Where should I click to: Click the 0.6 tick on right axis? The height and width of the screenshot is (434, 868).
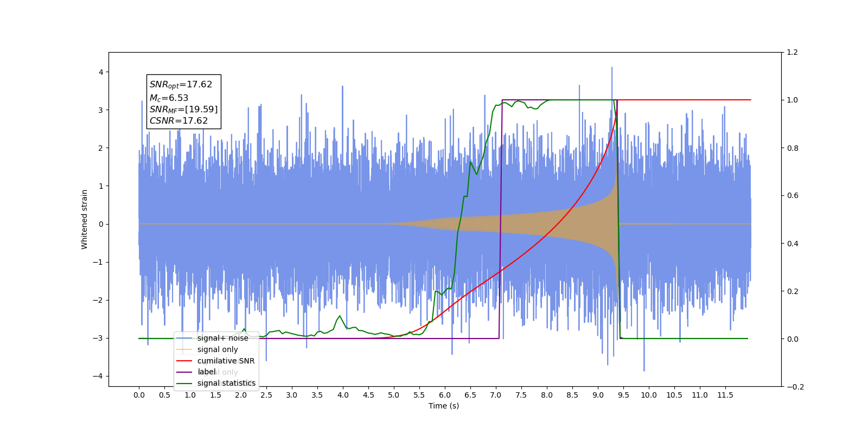click(x=792, y=196)
